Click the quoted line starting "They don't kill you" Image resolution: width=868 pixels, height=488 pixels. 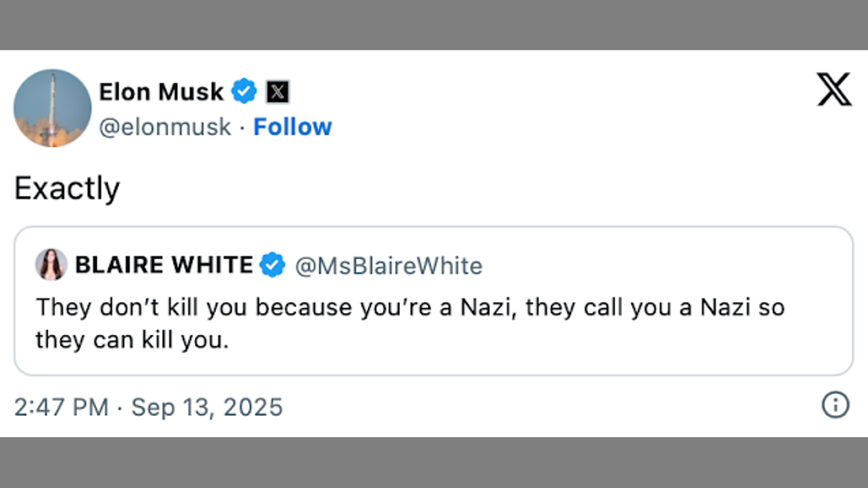(x=410, y=308)
